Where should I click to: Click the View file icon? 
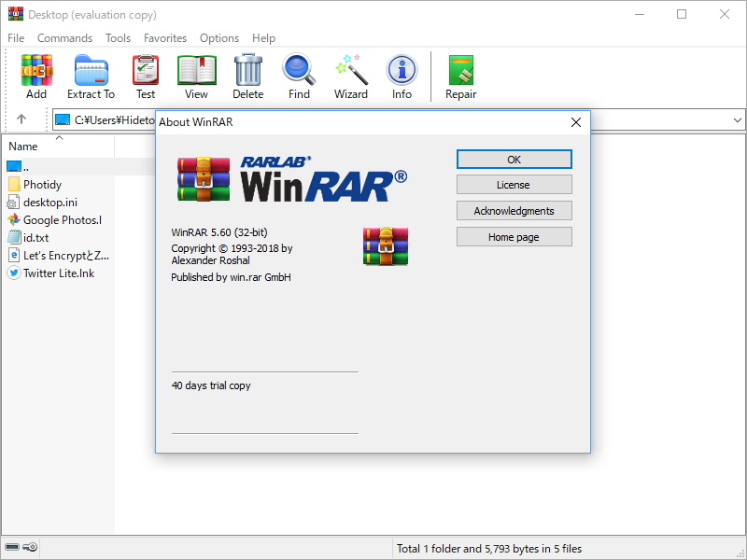coord(196,75)
